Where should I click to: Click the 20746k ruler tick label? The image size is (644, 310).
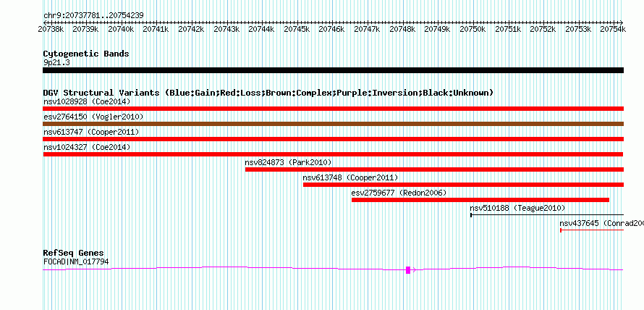pyautogui.click(x=332, y=29)
